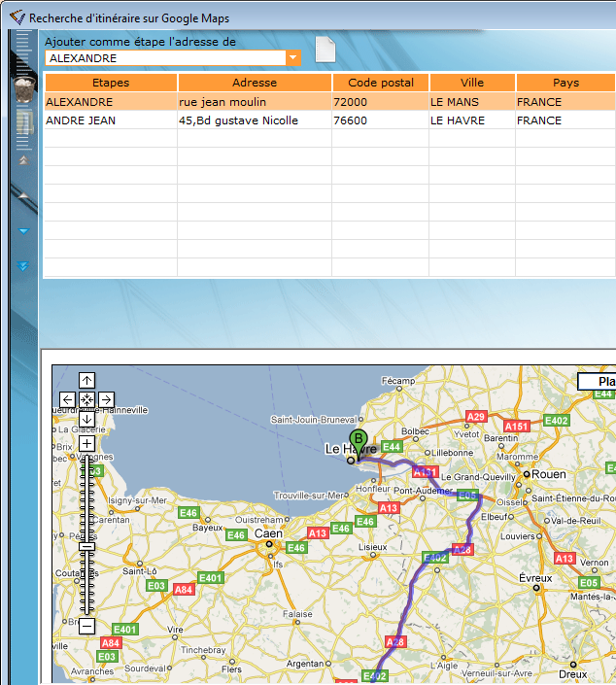The width and height of the screenshot is (616, 685).
Task: Click the Caen label on the map
Action: tap(268, 533)
